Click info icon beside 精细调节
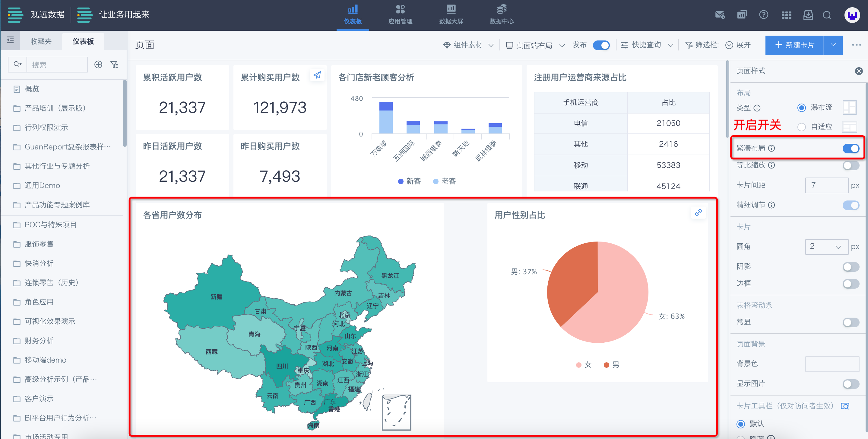868x439 pixels. [771, 205]
